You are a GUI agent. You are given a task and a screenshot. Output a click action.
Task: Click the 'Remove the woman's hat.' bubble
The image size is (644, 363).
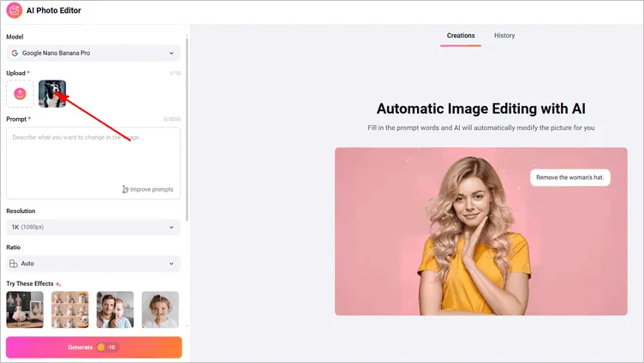point(570,177)
